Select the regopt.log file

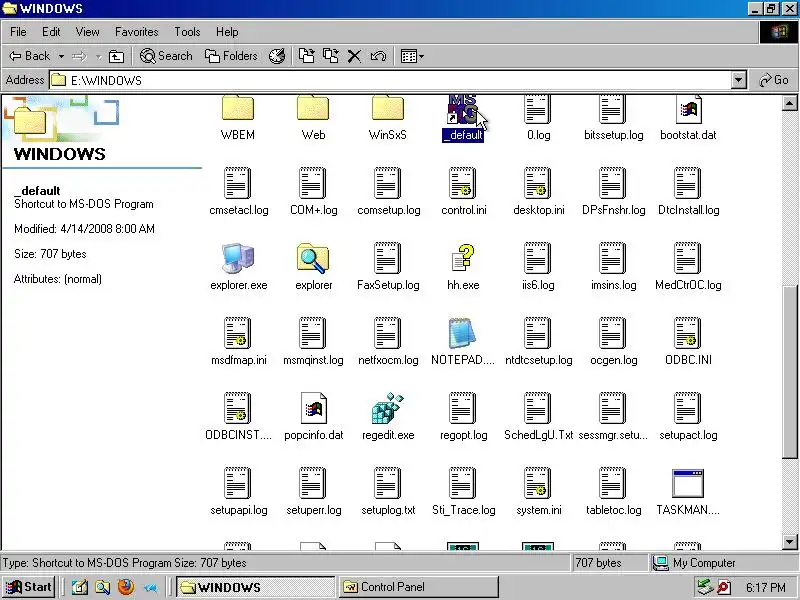463,408
